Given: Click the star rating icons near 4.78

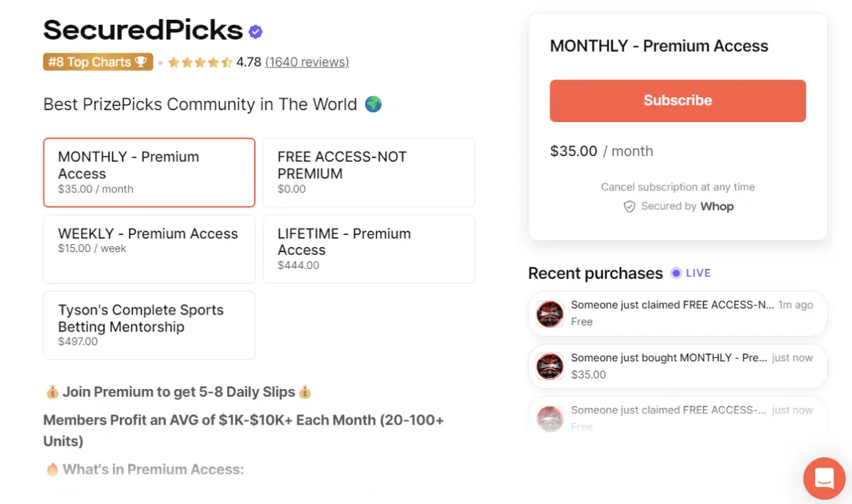Looking at the screenshot, I should pos(200,62).
